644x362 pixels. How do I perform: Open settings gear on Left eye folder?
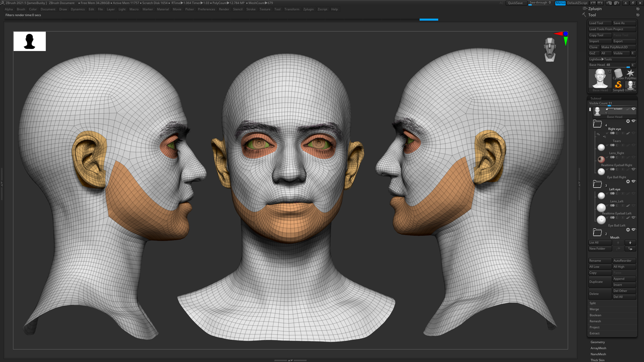tap(628, 182)
